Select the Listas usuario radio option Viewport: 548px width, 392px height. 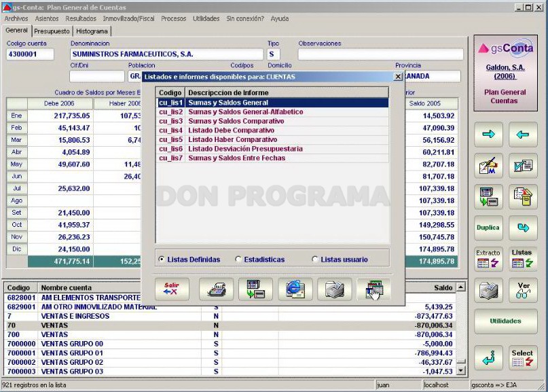pyautogui.click(x=340, y=260)
